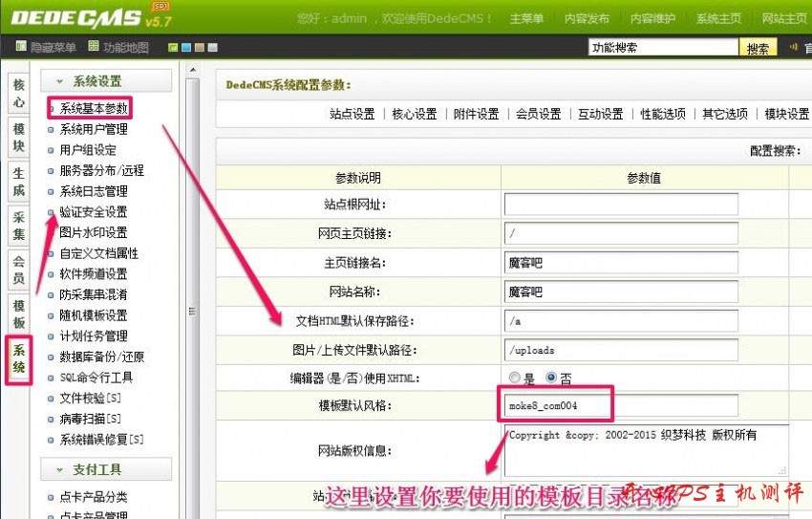
Task: Switch to the 系统 sidebar tab
Action: [19, 358]
